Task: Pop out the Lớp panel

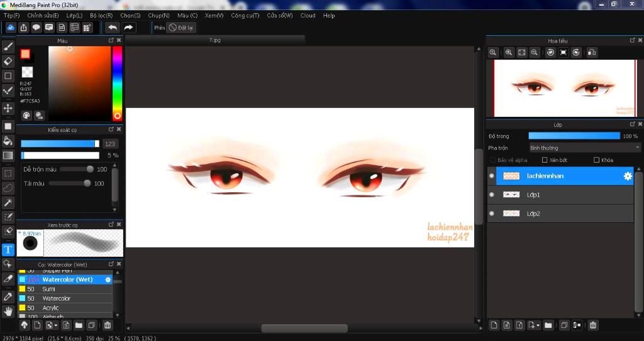Action: [x=633, y=124]
